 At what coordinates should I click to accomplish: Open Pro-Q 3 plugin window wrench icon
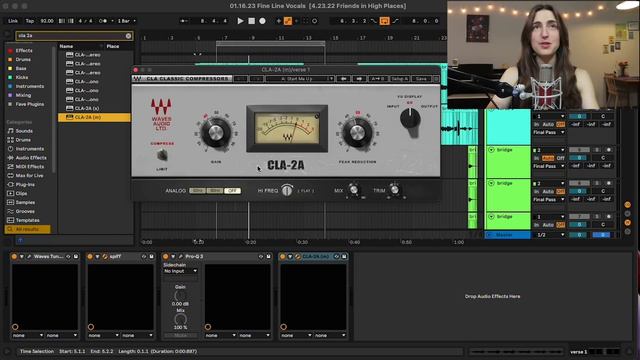pos(180,256)
